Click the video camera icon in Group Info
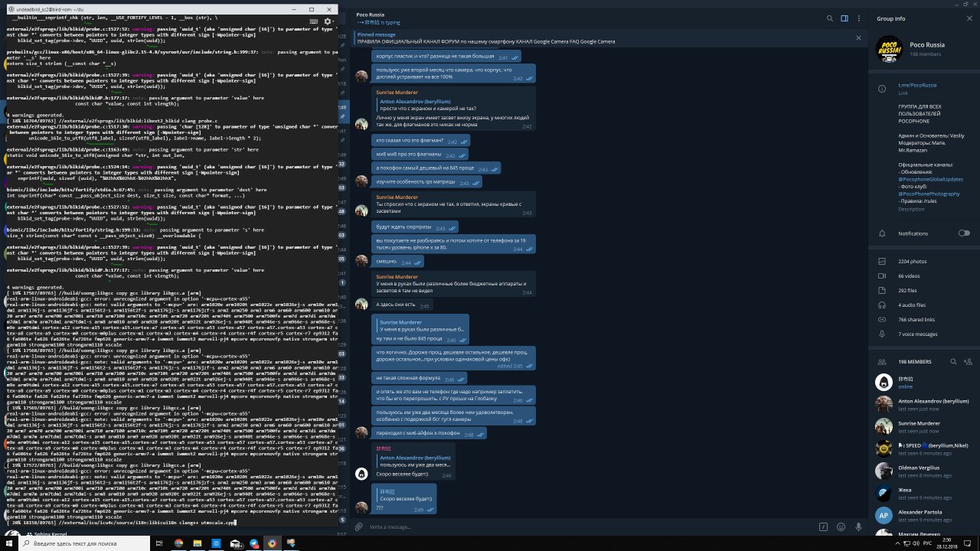 tap(882, 275)
